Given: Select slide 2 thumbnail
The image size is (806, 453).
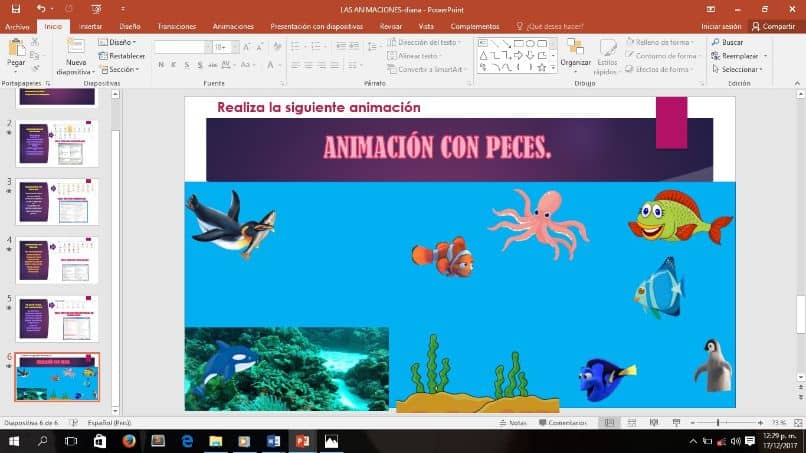Looking at the screenshot, I should coord(57,143).
